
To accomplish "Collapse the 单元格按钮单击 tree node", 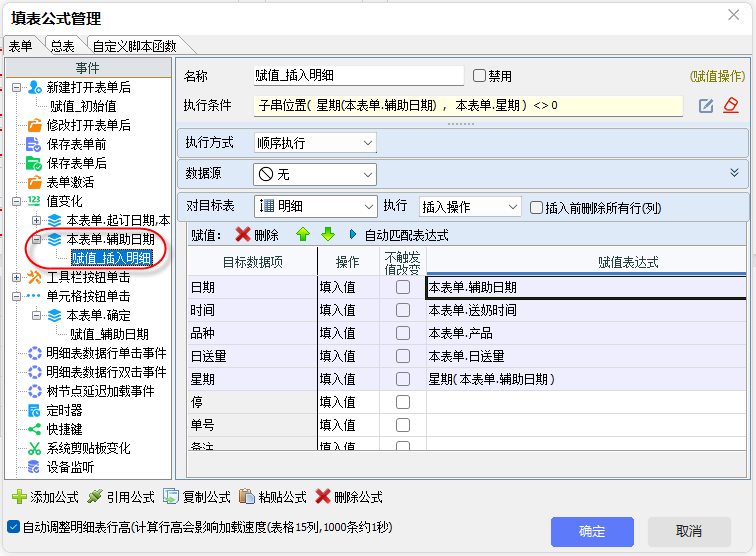I will 16,297.
